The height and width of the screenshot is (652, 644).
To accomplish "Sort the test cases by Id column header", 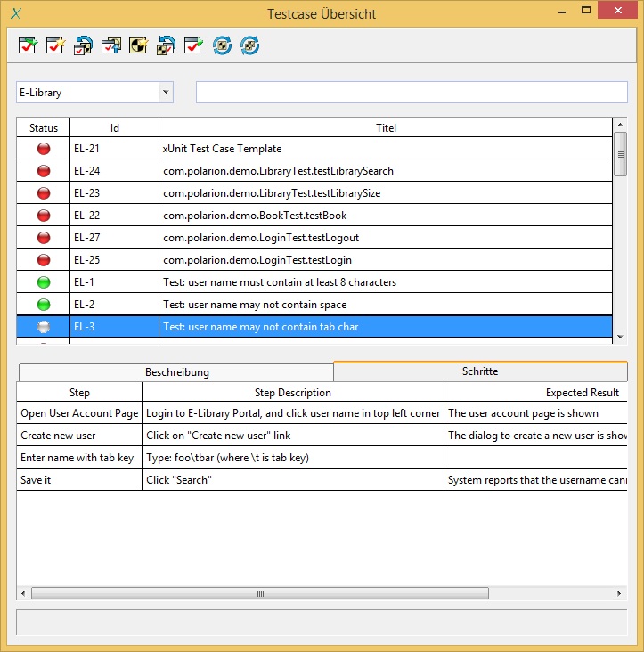I will tap(114, 128).
